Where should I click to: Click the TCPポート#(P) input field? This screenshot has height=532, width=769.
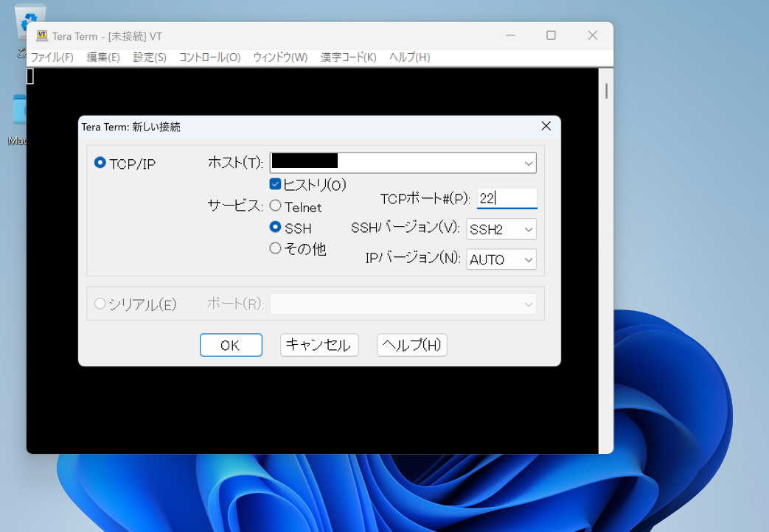pos(507,199)
